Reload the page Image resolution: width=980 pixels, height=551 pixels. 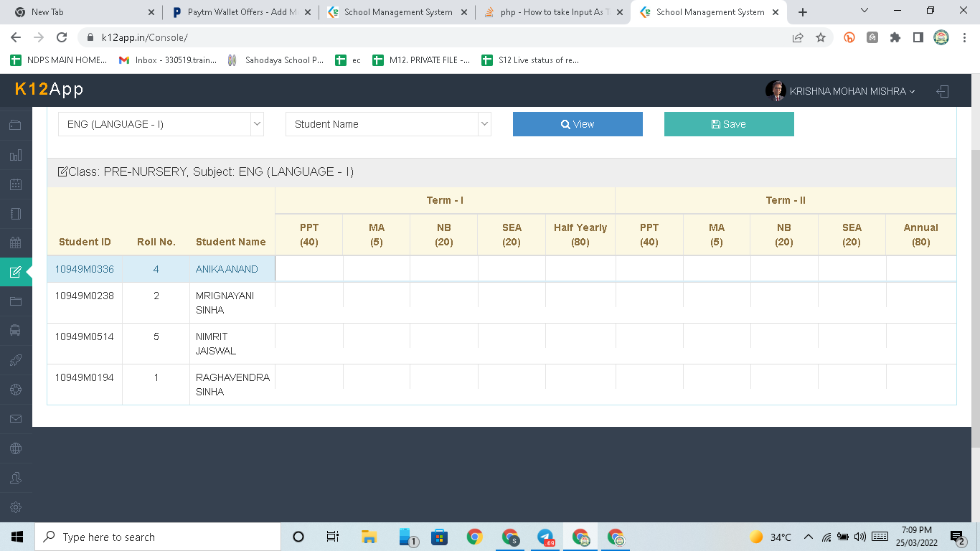point(62,38)
